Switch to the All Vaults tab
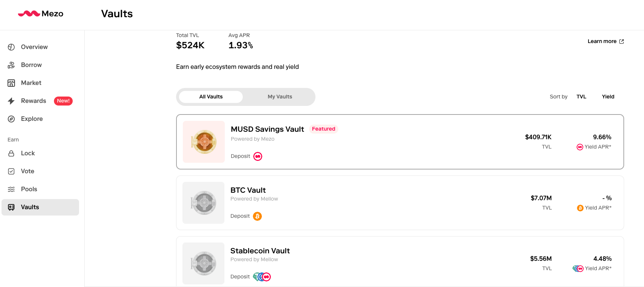Screen dimensions: 644x287 tap(211, 97)
